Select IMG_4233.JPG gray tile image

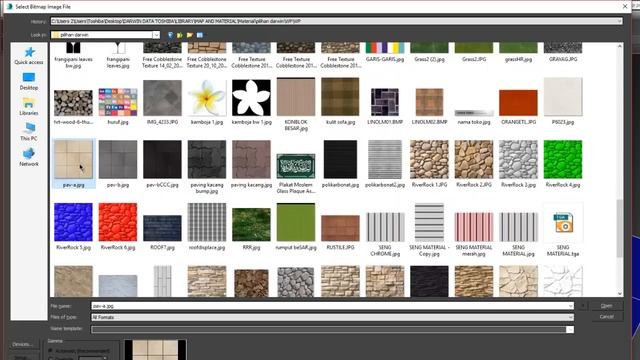coord(162,98)
